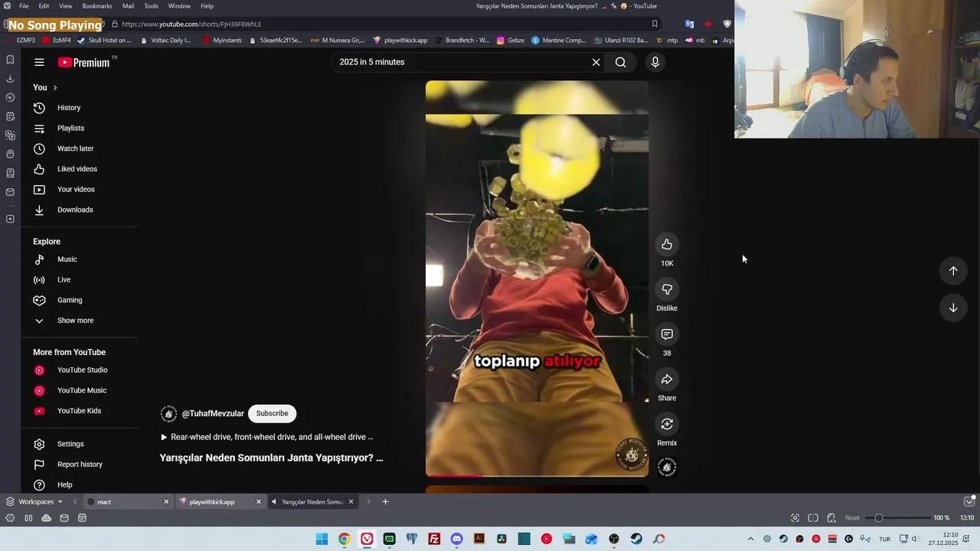
Task: Share this Short with arrow icon
Action: pos(667,380)
